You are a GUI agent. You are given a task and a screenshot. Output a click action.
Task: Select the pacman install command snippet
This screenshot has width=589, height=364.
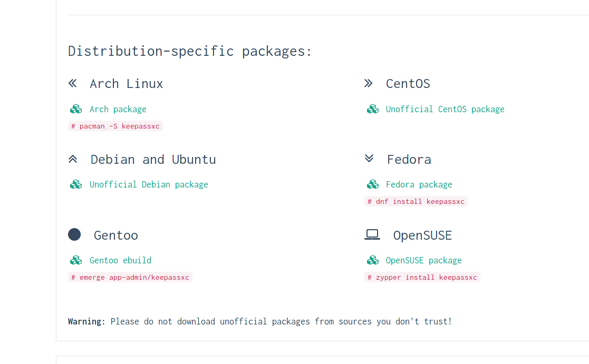pos(115,126)
